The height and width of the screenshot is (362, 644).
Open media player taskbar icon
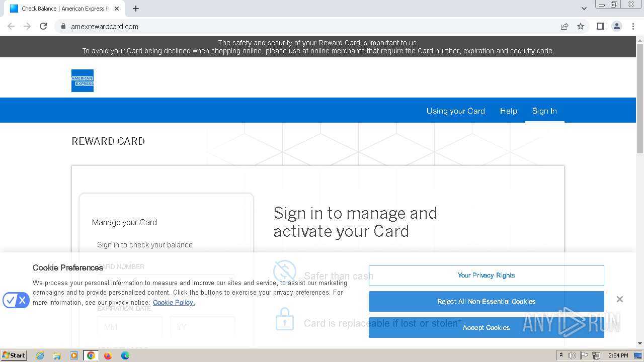74,355
